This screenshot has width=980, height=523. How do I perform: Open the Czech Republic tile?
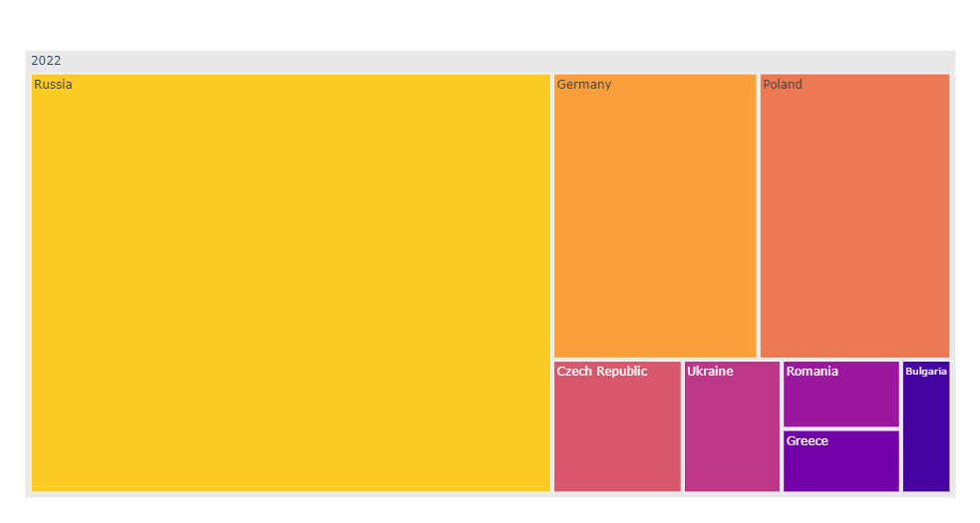[617, 426]
